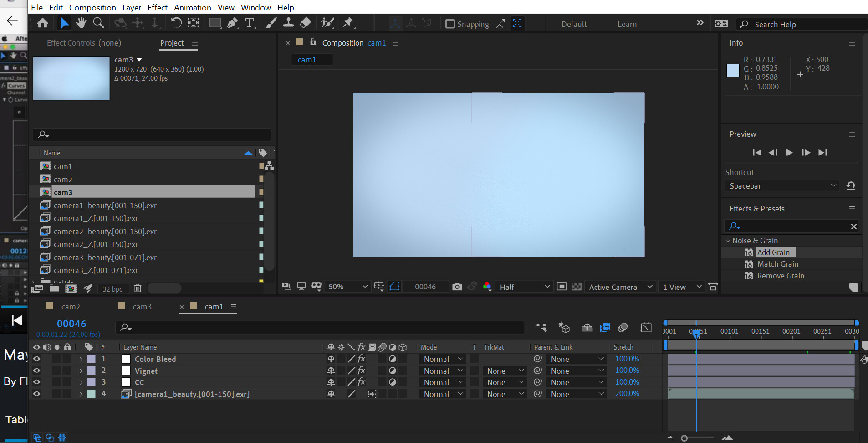Click the Info panel color swatch
The height and width of the screenshot is (443, 868).
point(733,71)
